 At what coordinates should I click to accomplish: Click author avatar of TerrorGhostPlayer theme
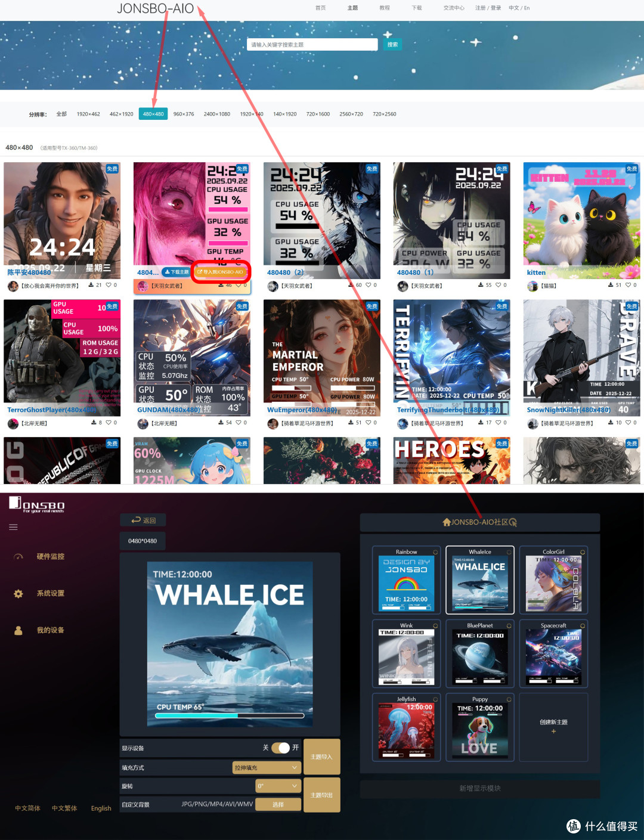13,423
